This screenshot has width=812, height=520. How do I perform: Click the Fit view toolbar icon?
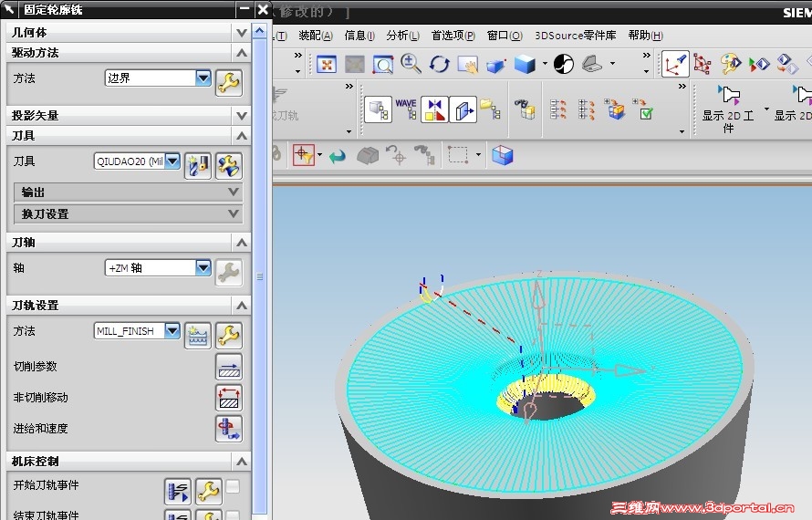[x=327, y=65]
